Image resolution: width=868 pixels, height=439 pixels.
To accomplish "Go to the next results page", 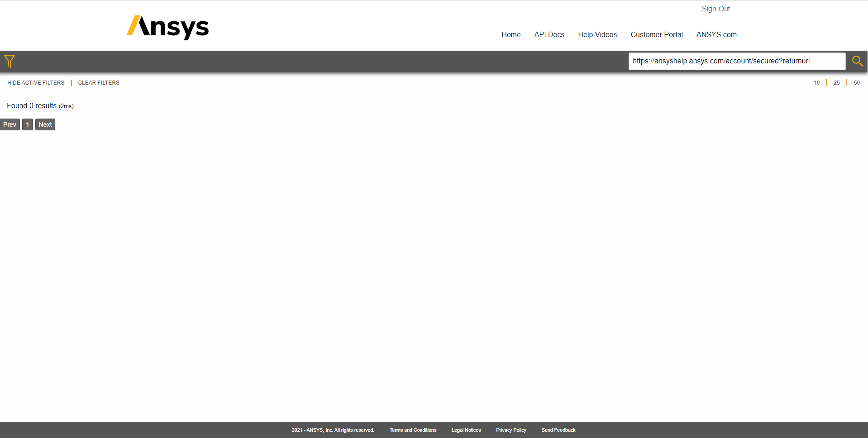I will click(45, 124).
